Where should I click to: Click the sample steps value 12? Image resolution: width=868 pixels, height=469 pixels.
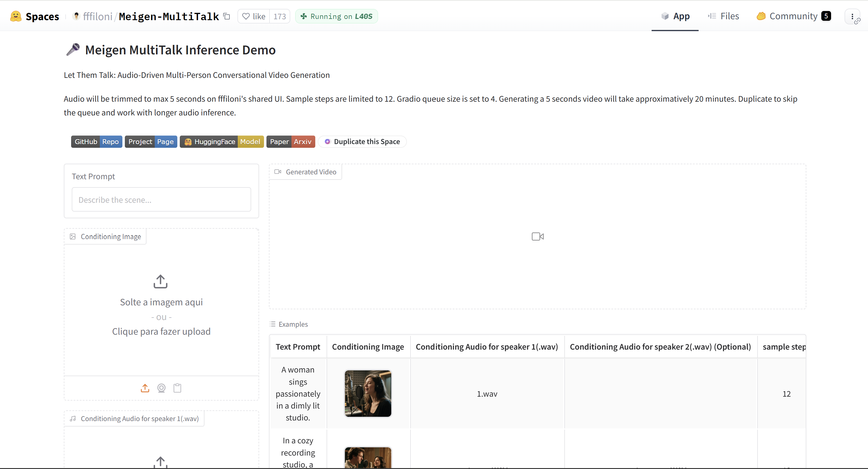click(x=787, y=394)
